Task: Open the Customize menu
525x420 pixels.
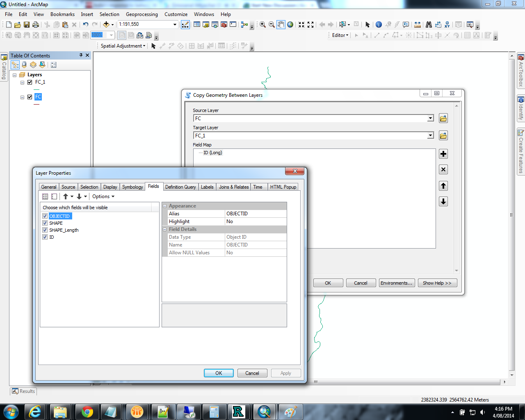Action: [x=176, y=14]
